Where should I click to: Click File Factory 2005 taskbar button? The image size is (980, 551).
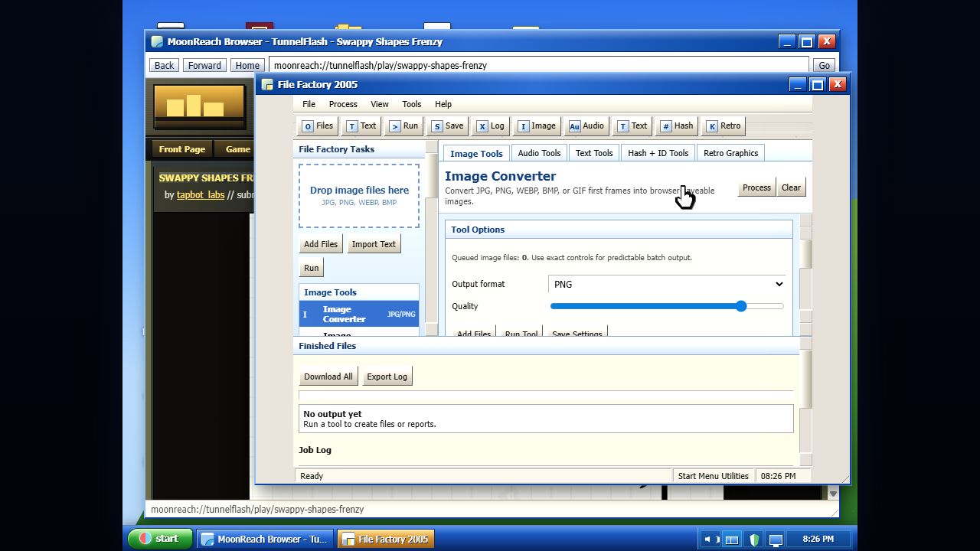click(386, 539)
